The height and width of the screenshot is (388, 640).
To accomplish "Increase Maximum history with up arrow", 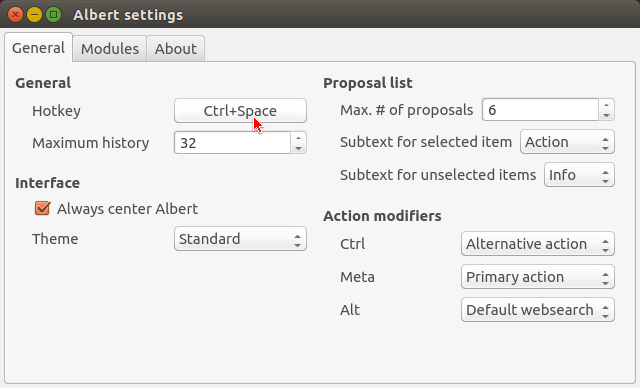I will (298, 137).
